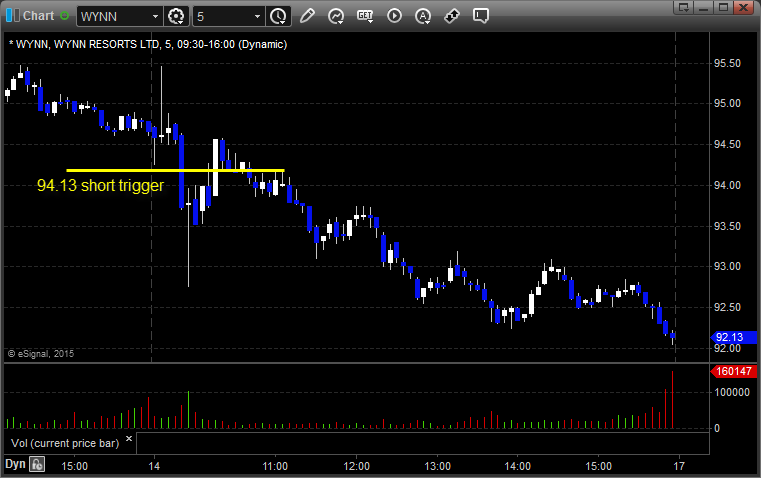The height and width of the screenshot is (478, 761).
Task: Open the chat bubble notes icon
Action: pyautogui.click(x=480, y=16)
